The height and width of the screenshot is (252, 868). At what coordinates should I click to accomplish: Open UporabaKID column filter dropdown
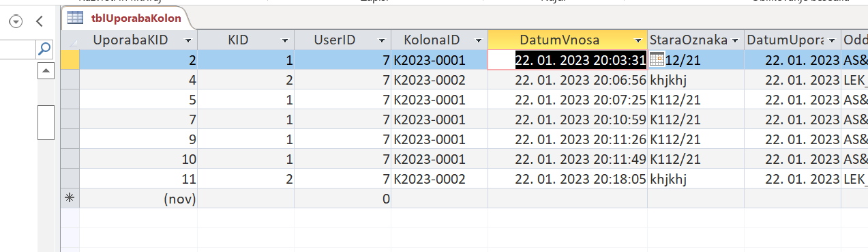click(188, 40)
